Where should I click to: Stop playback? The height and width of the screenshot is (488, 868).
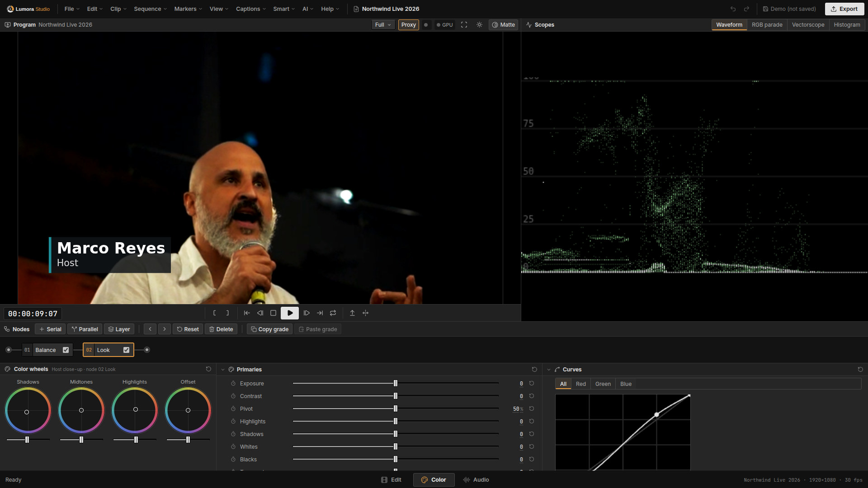tap(273, 313)
